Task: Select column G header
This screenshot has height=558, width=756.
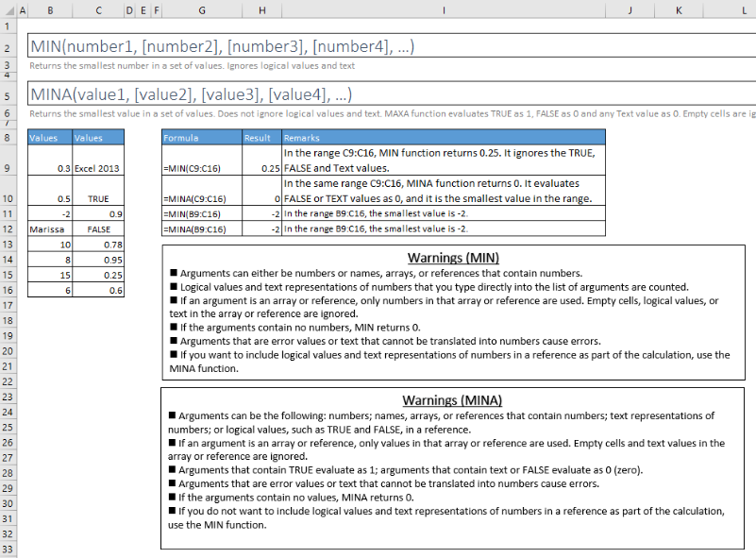Action: tap(202, 10)
